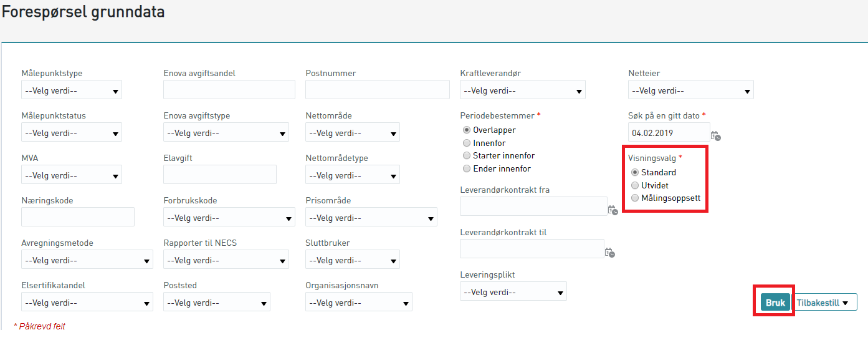This screenshot has height=345, width=868.
Task: Open calendar icon beside Leverandørkontrakt fra
Action: coord(612,210)
